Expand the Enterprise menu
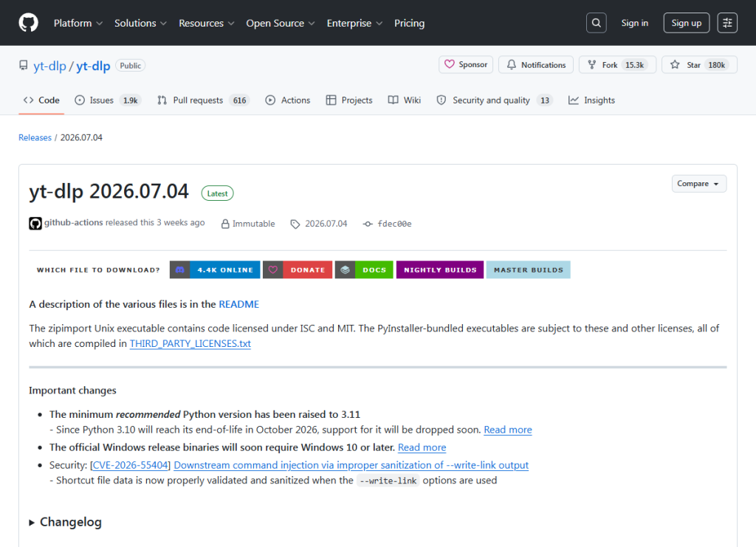 point(354,23)
